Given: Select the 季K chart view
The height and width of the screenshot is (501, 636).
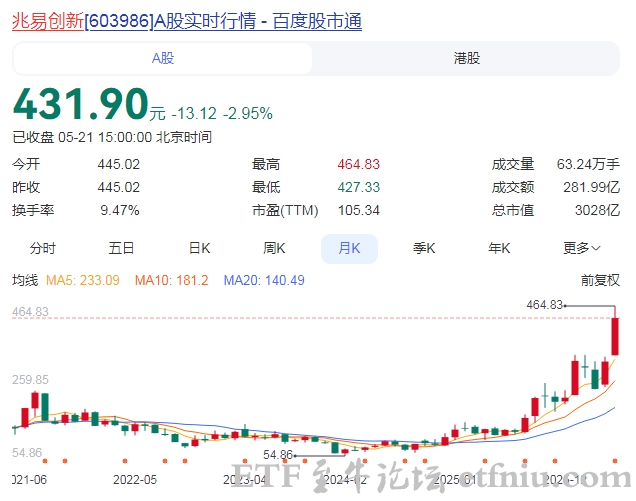Looking at the screenshot, I should 424,248.
